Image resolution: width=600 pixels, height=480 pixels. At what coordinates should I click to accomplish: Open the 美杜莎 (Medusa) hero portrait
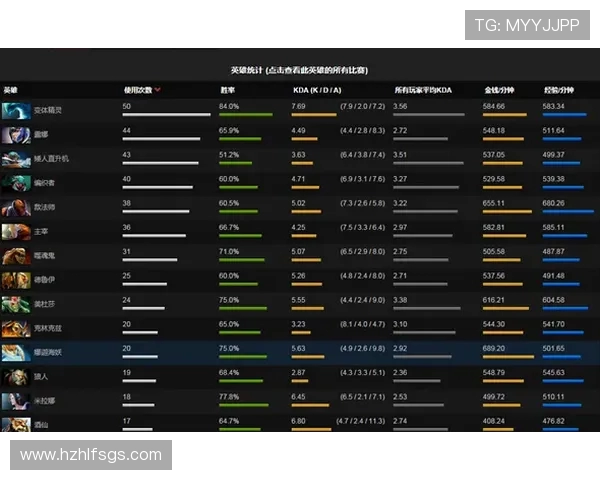[16, 304]
